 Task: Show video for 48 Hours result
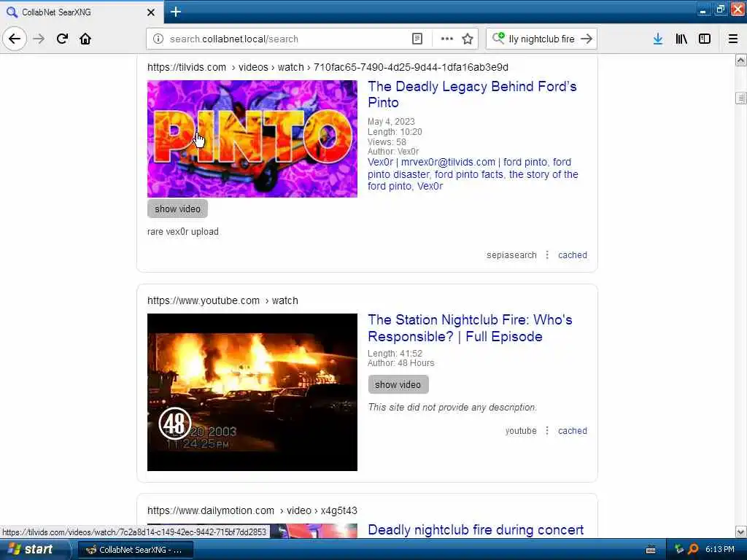[398, 384]
